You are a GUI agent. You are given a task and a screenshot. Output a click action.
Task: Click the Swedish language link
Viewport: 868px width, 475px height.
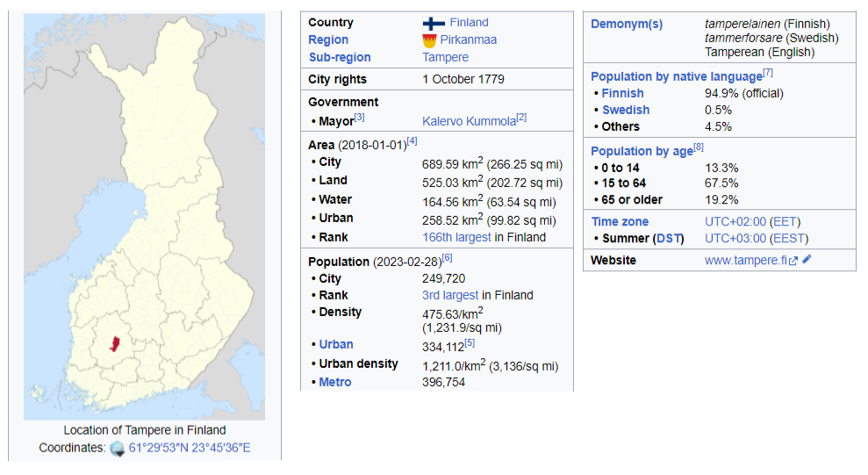point(626,110)
